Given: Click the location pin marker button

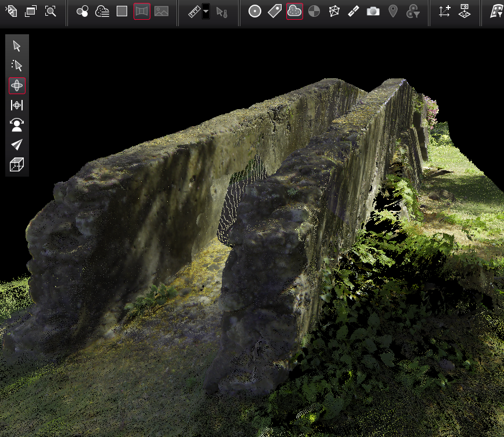Looking at the screenshot, I should 393,12.
